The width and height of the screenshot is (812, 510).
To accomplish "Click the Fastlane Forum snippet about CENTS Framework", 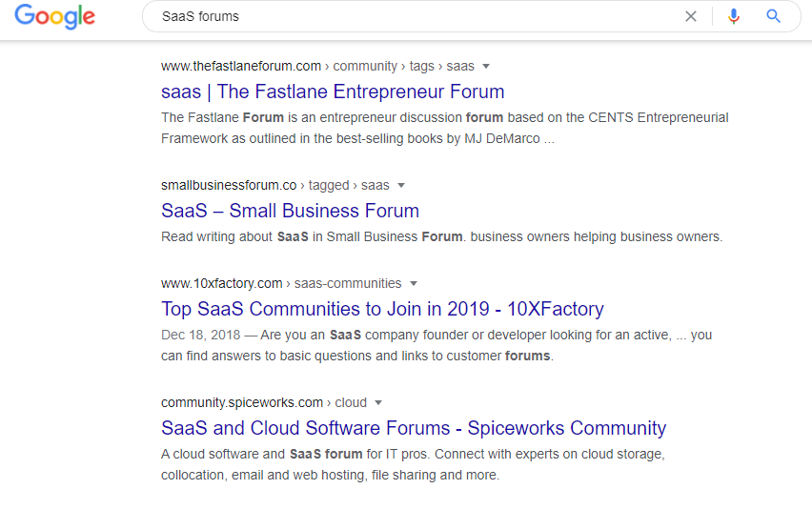I will tap(444, 128).
